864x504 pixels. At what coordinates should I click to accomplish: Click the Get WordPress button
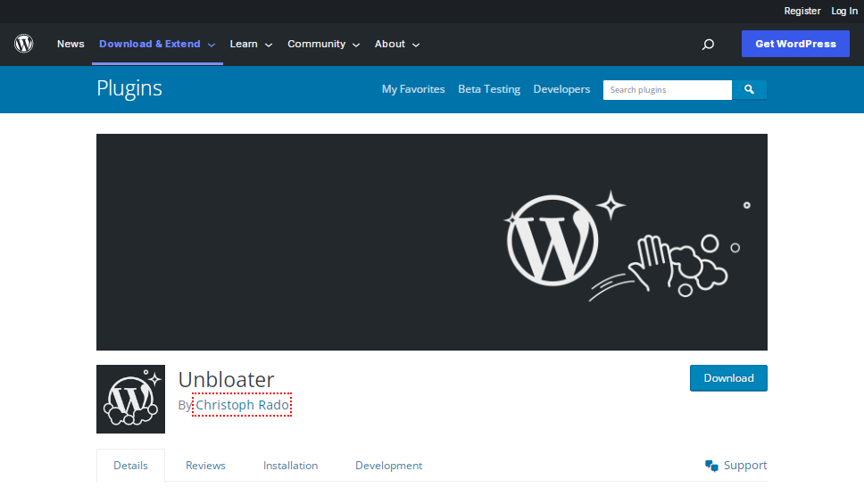[x=795, y=44]
